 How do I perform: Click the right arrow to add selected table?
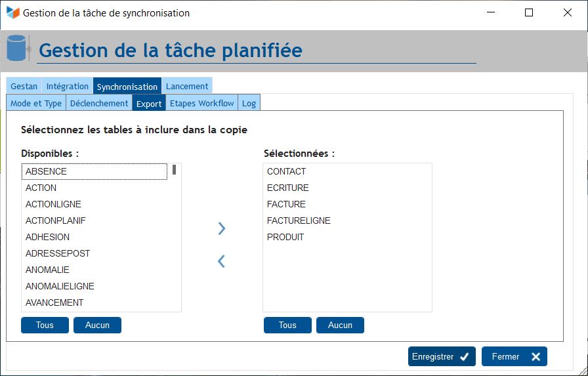click(221, 228)
